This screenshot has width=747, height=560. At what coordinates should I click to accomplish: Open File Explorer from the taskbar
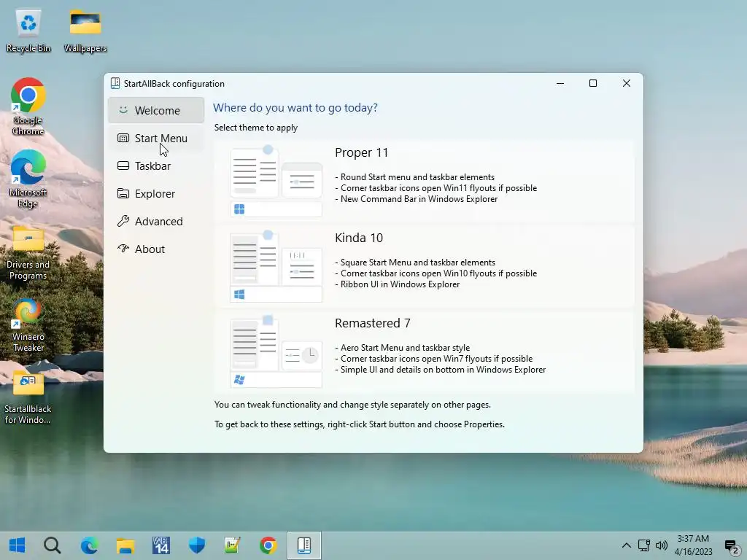pyautogui.click(x=125, y=545)
